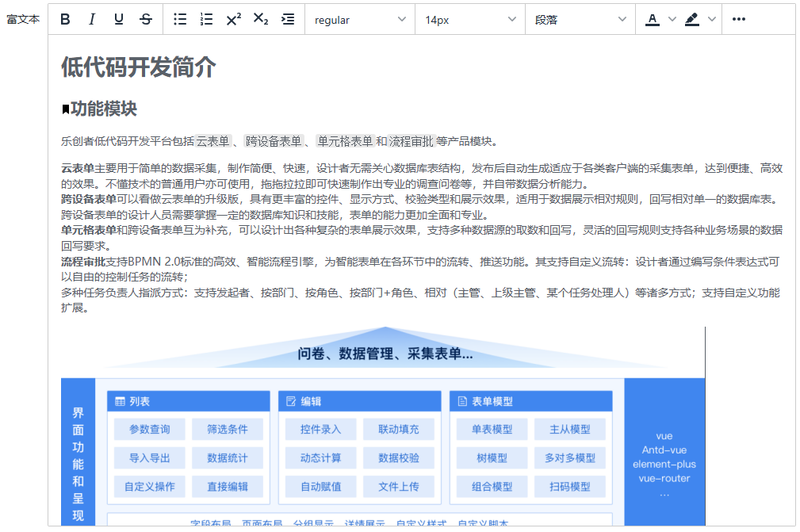Expand the highlight color arrow
Image resolution: width=800 pixels, height=532 pixels.
point(711,20)
